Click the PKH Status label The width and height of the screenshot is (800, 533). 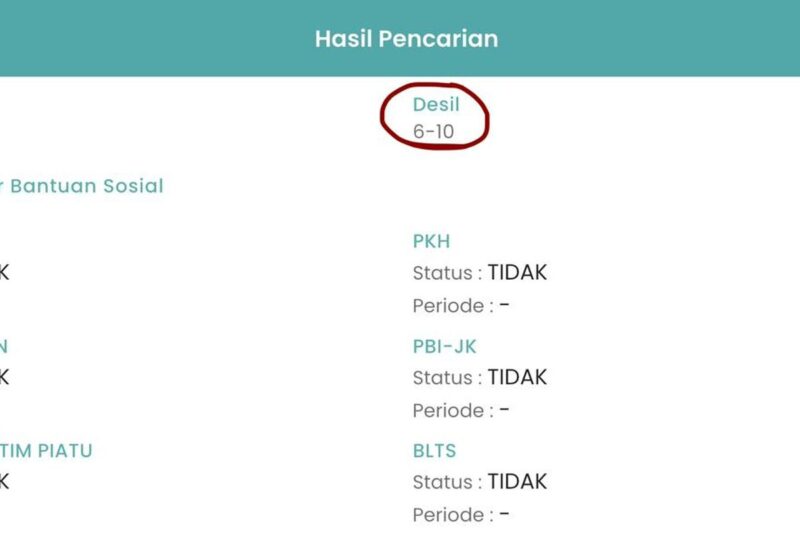447,273
